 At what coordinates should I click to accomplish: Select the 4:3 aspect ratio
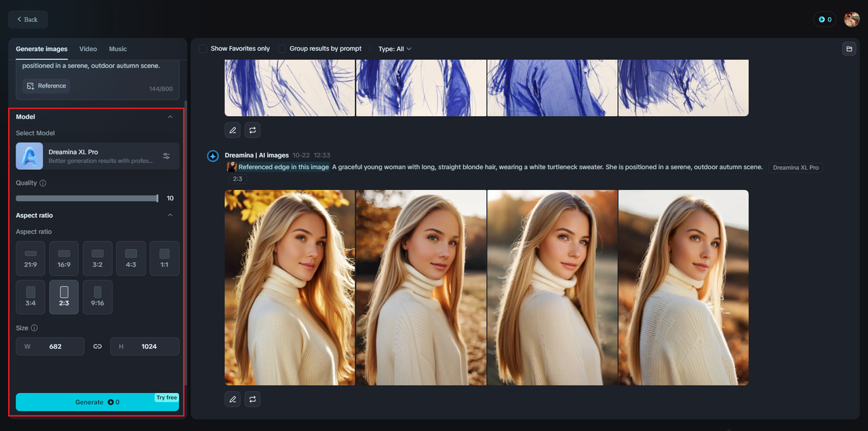131,259
